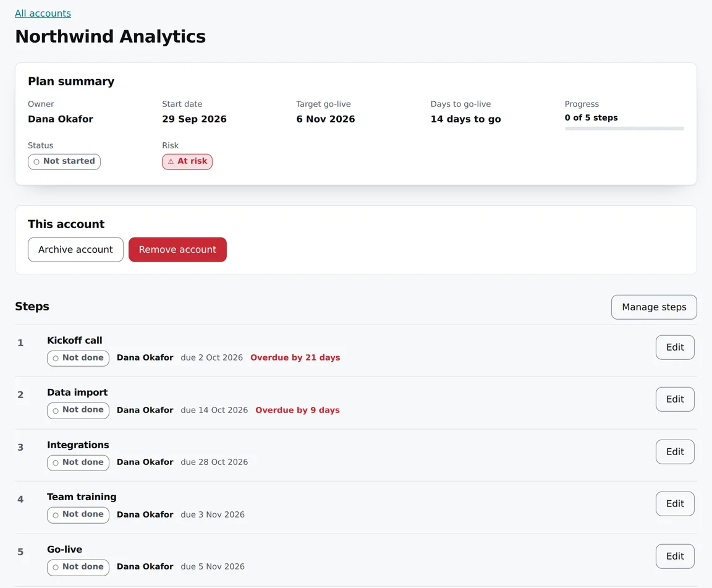Click the 0 of 5 steps text
The width and height of the screenshot is (712, 588).
point(591,117)
